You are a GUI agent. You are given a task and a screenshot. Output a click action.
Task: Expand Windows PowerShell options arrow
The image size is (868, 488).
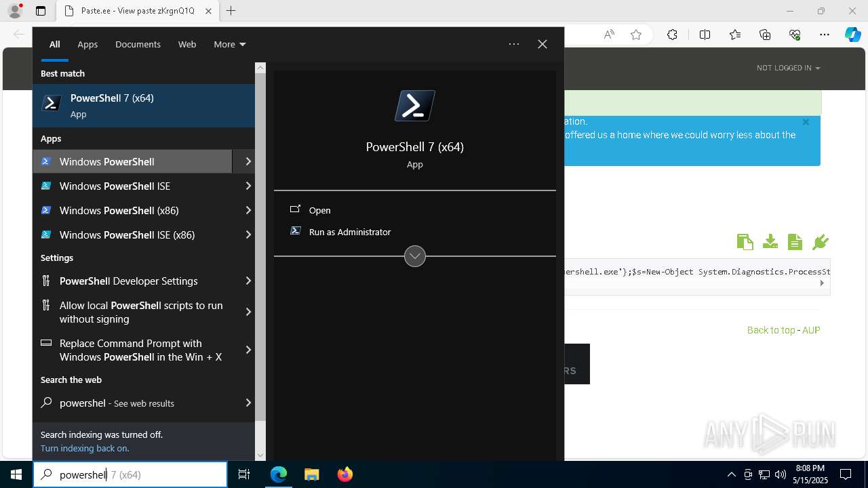point(248,161)
